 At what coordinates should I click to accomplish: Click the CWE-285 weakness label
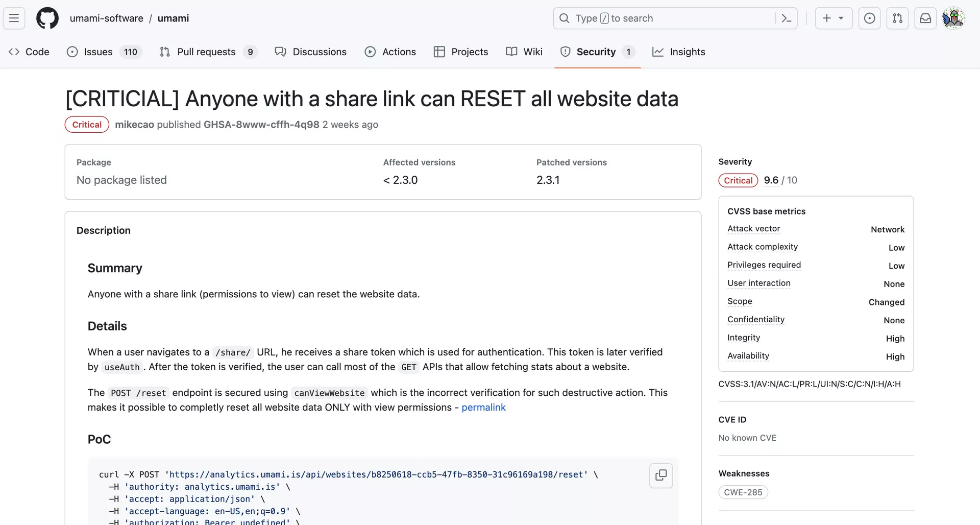[743, 492]
